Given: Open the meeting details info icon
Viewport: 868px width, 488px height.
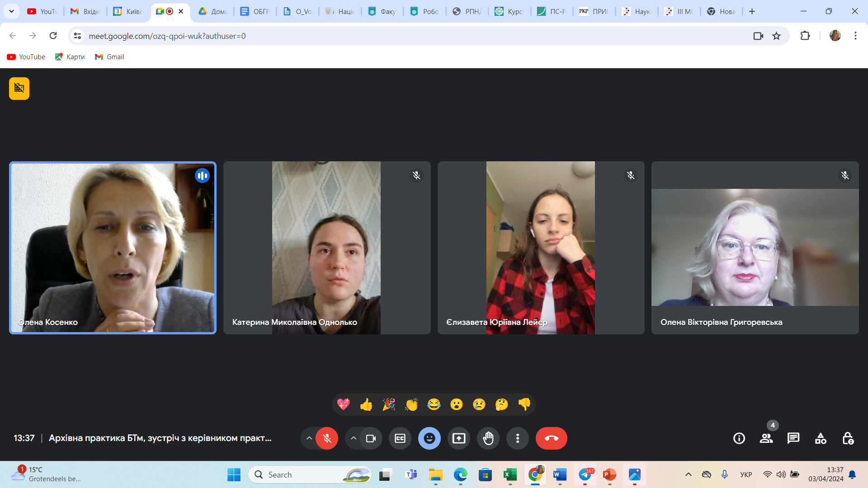Looking at the screenshot, I should pos(739,438).
